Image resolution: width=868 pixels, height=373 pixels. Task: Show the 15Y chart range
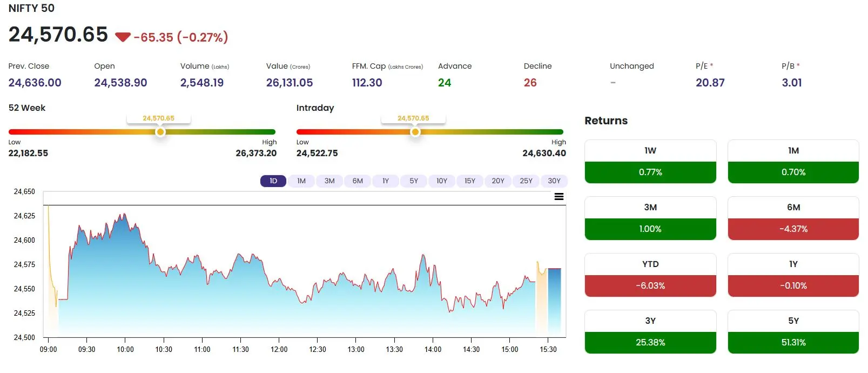click(x=470, y=181)
